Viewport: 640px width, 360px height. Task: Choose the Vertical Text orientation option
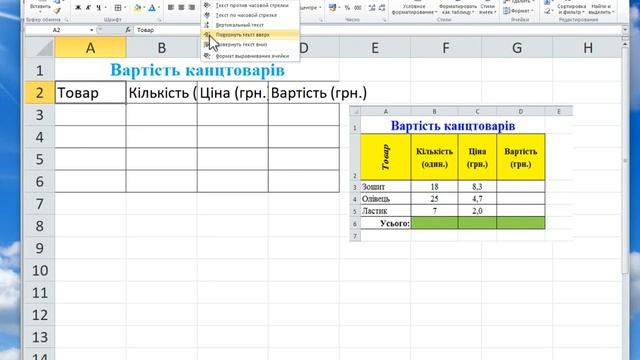point(251,25)
